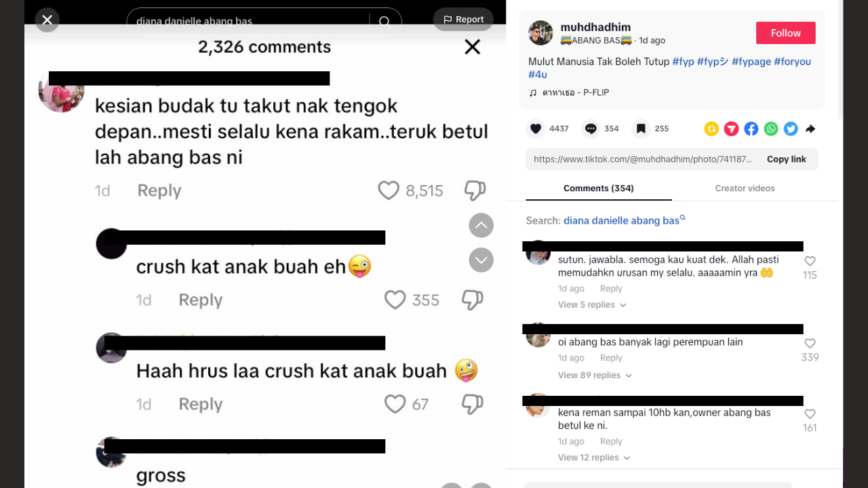
Task: Click the yellow repost icon
Action: 711,129
